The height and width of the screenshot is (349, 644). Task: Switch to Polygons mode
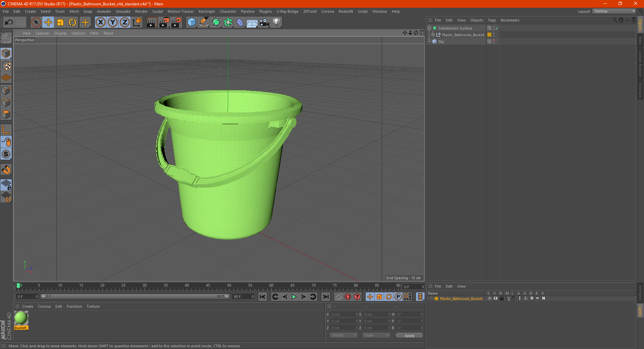(x=6, y=114)
